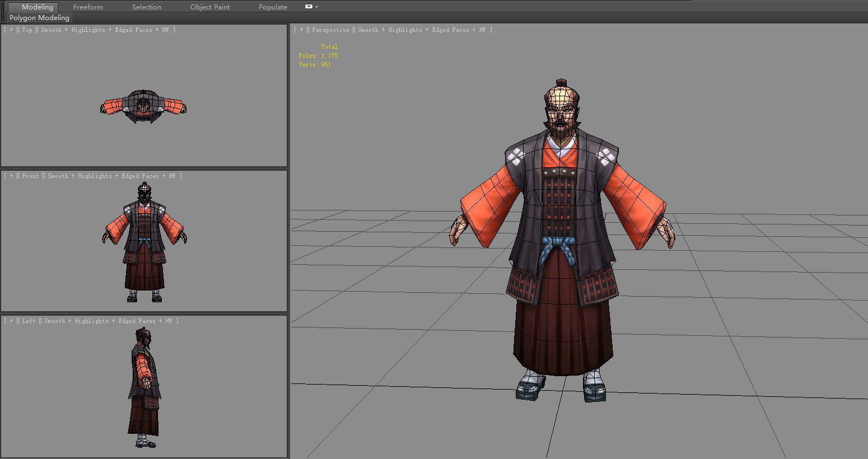Click the Top viewport view-name label
Viewport: 868px width, 459px height.
(x=27, y=30)
